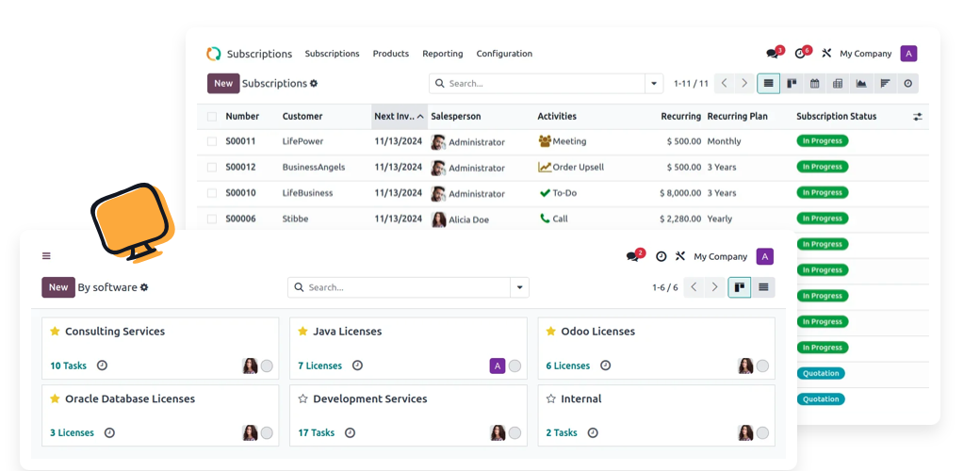The width and height of the screenshot is (980, 471).
Task: Tick the checkbox for subscription S00011
Action: pyautogui.click(x=212, y=142)
